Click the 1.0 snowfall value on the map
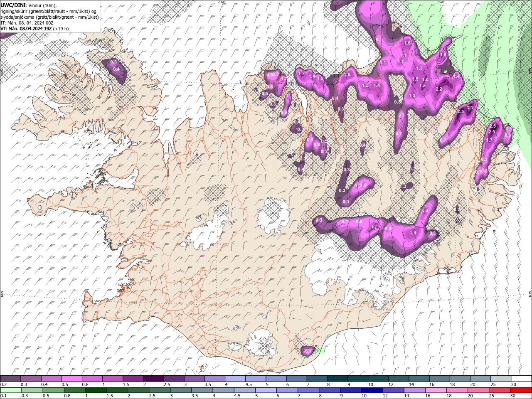 pos(363,185)
